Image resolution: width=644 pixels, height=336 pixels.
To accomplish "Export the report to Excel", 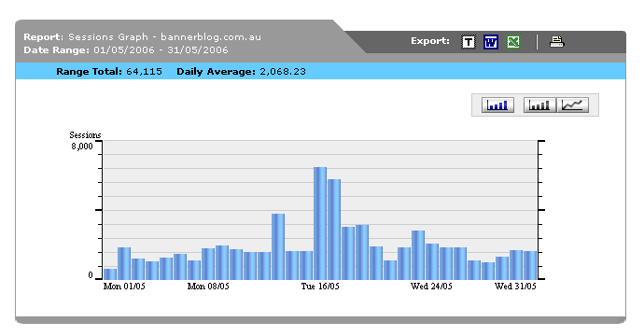I will 513,42.
